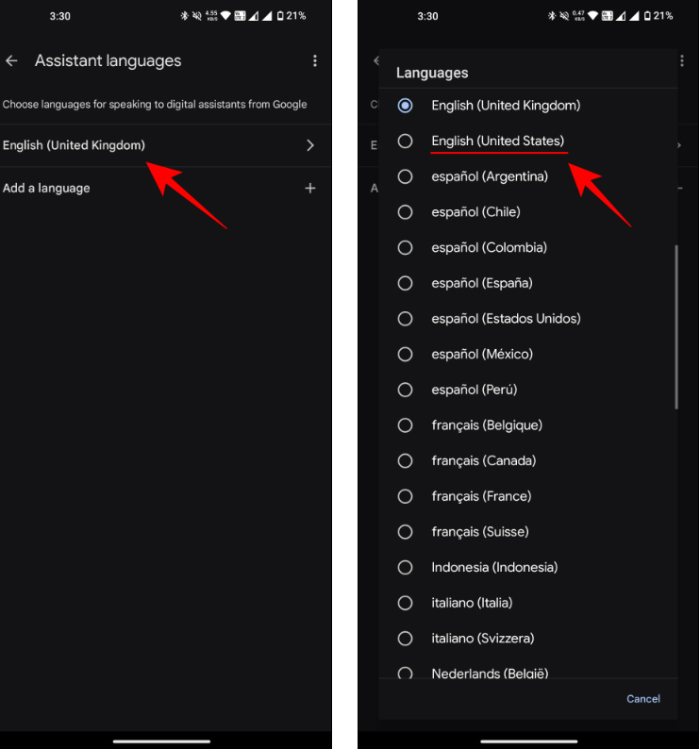This screenshot has width=700, height=749.
Task: Select the English (United States) radio button
Action: point(406,141)
